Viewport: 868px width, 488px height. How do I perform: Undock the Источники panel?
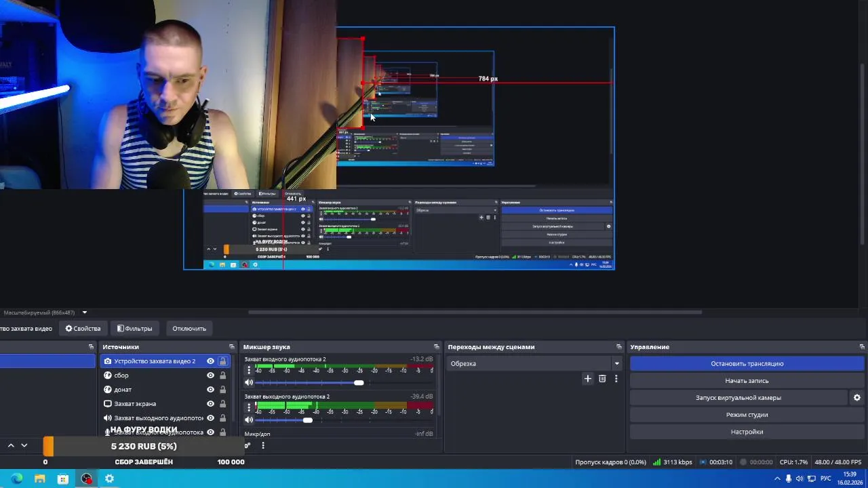click(232, 347)
